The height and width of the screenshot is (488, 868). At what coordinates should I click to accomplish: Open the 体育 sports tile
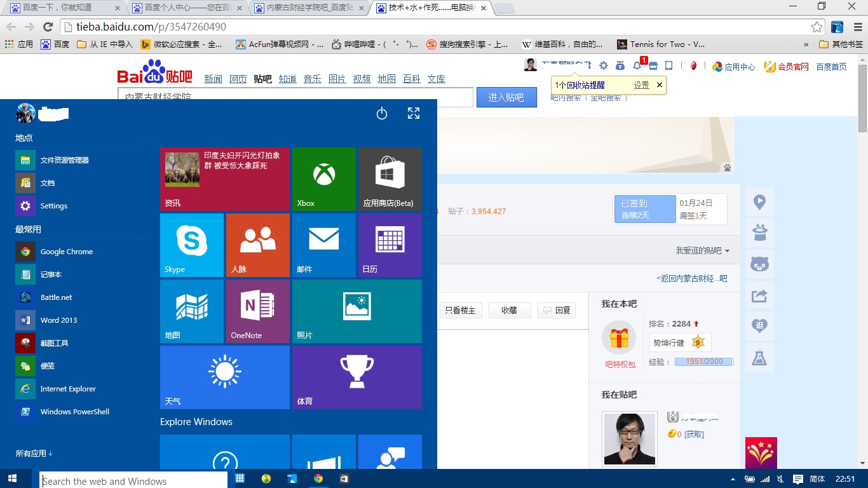(357, 377)
